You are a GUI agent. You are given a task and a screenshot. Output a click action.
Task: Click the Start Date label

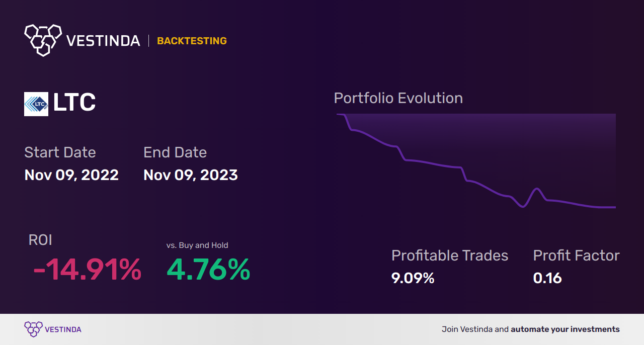tap(60, 152)
